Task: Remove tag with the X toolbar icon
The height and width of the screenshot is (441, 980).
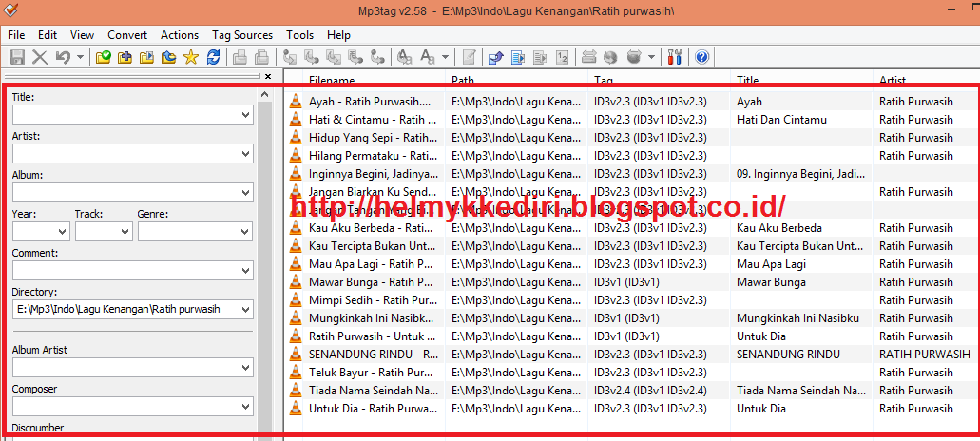Action: [40, 57]
